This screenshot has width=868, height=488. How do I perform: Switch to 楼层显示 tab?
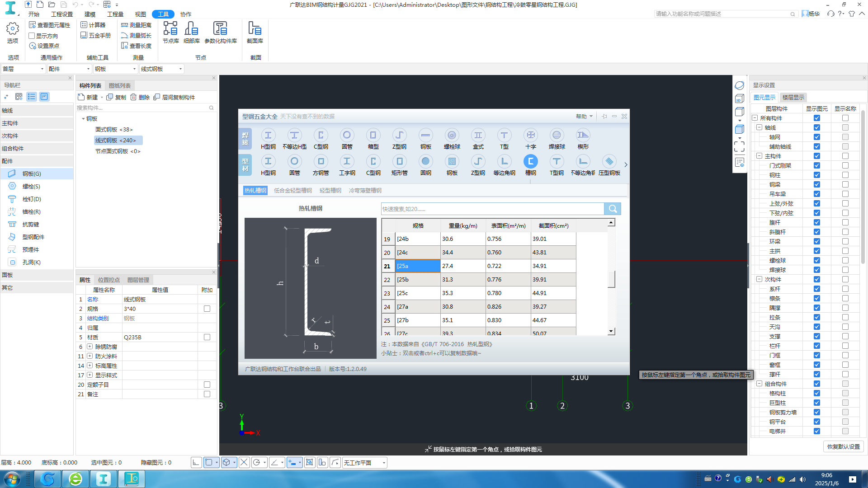coord(793,98)
